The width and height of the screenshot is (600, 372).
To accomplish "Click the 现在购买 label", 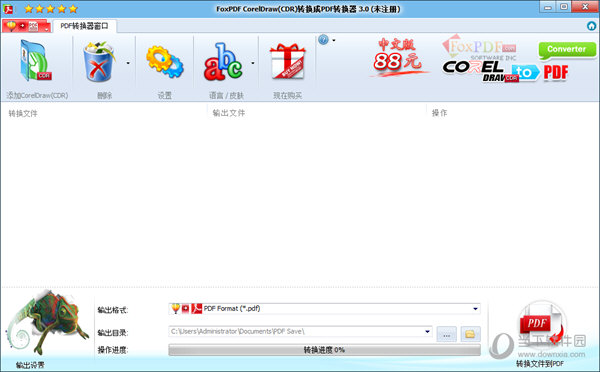I will pyautogui.click(x=287, y=95).
